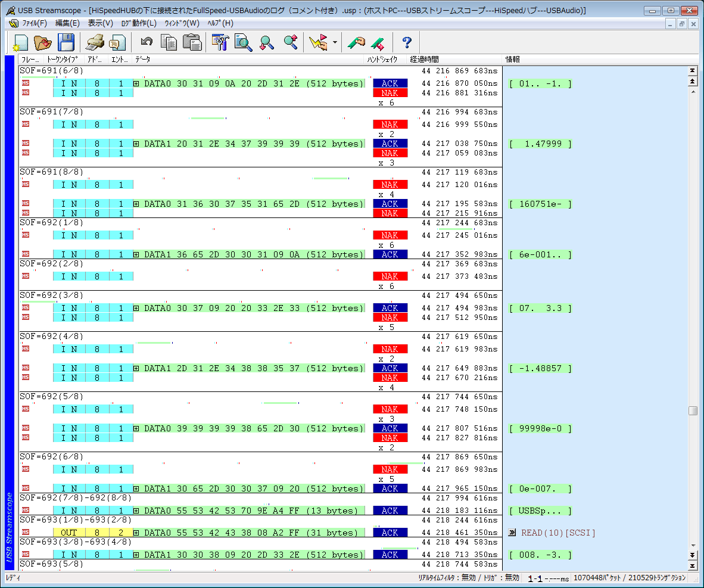Click the green marker with red arrow icon
The height and width of the screenshot is (588, 704).
point(378,43)
